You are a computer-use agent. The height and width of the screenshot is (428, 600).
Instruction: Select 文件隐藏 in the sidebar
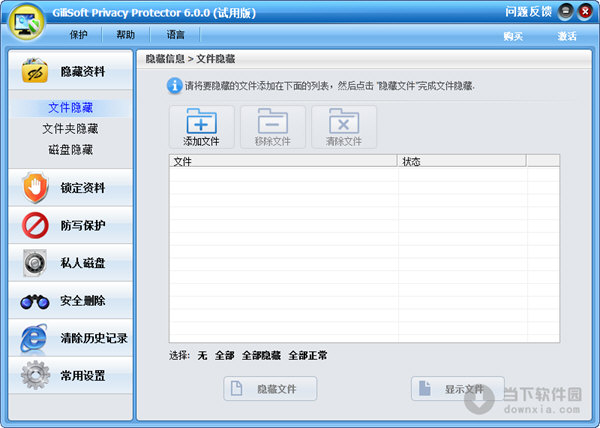70,108
